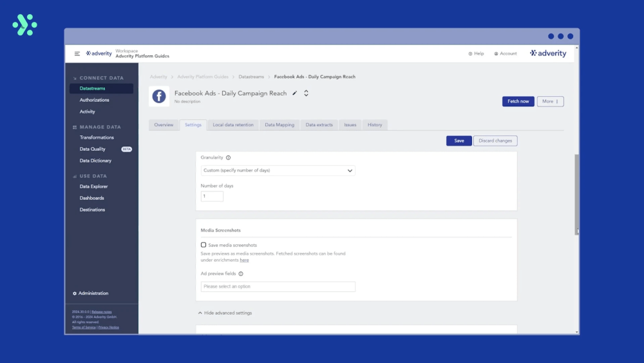Click Adverity Platform Guides breadcrumb
Viewport: 644px width, 363px height.
[203, 77]
